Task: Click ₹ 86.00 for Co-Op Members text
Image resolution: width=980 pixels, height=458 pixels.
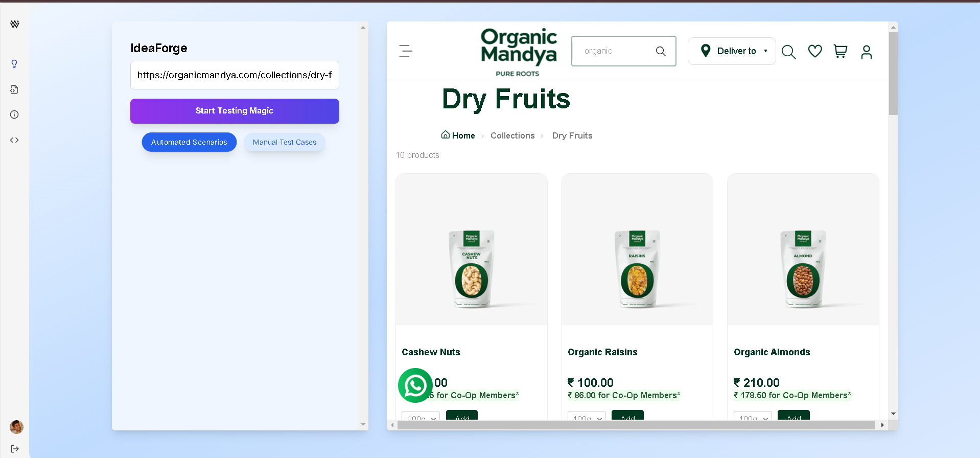Action: [624, 395]
